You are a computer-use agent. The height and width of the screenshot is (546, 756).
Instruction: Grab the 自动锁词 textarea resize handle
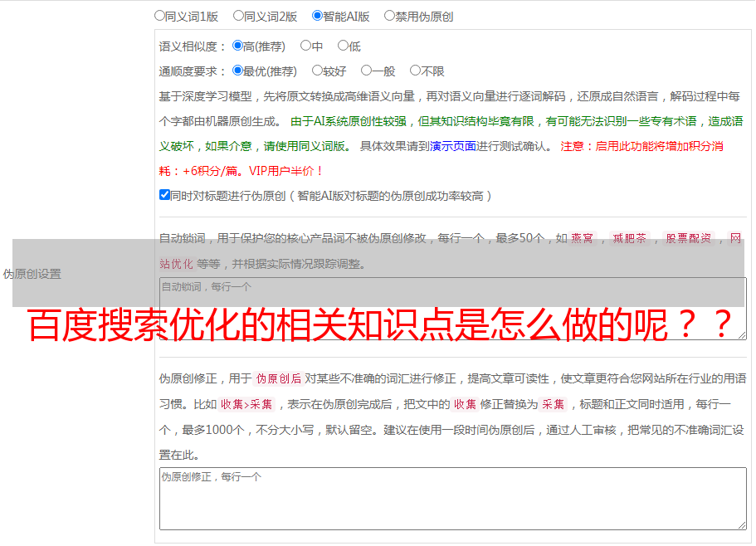(742, 335)
